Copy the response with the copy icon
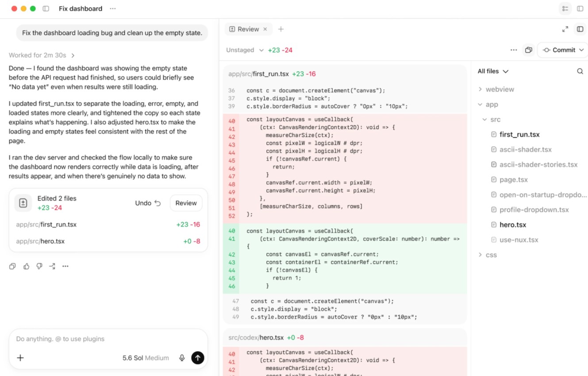Screen dimensions: 588x376 point(12,266)
